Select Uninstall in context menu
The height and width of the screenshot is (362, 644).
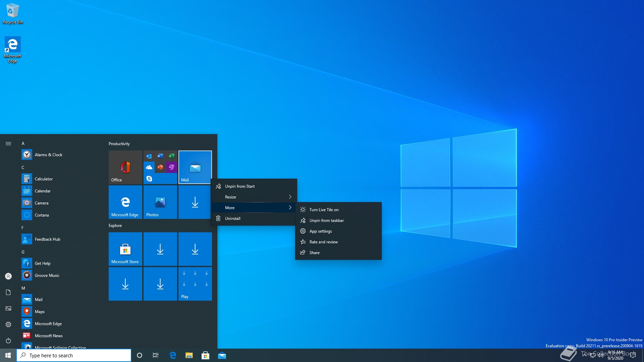254,219
